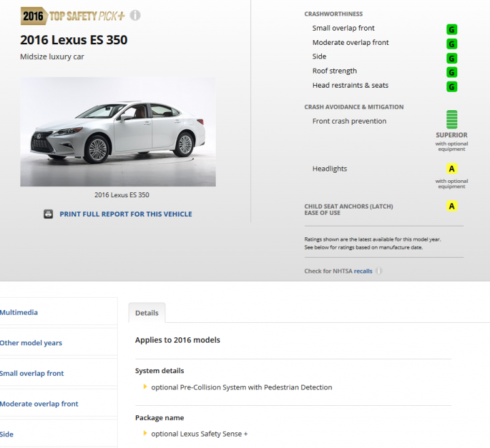Expand the optional Lexus Safety Sense + item
This screenshot has width=490, height=448.
tap(145, 434)
